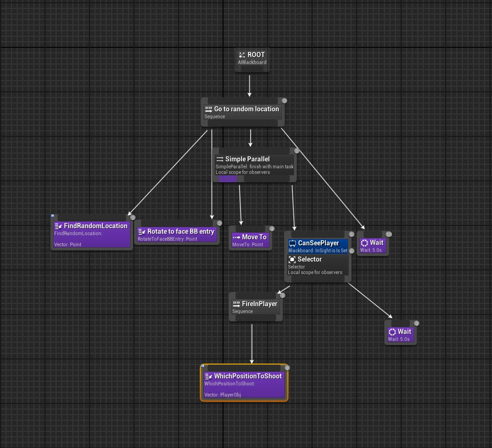This screenshot has height=448, width=492.
Task: Click the blue corner marker on WhichPositionToShoot
Action: coord(203,366)
